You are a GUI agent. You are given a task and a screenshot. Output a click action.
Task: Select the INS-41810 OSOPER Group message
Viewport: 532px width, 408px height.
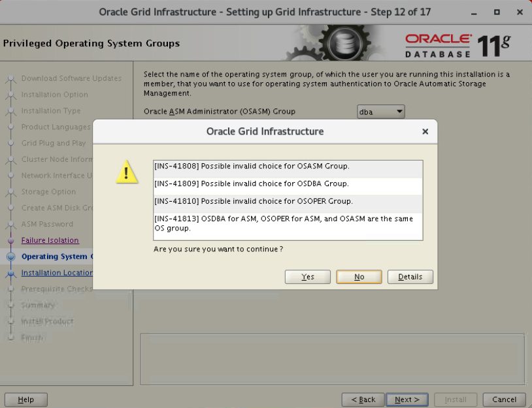click(x=288, y=204)
